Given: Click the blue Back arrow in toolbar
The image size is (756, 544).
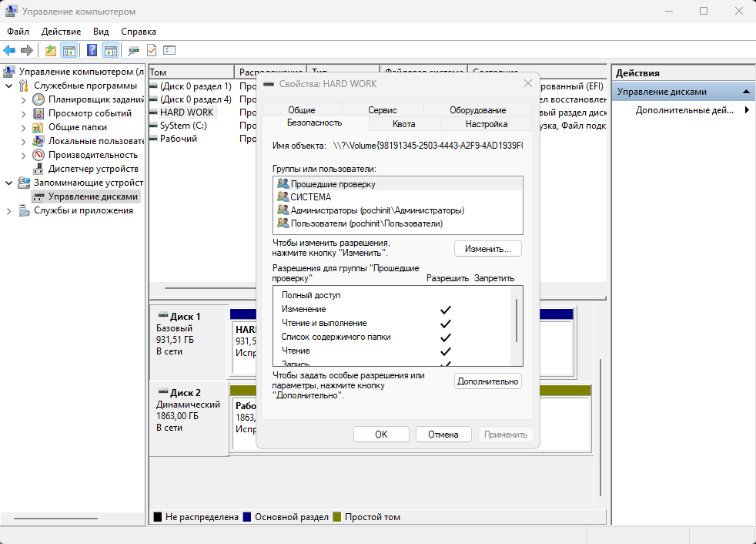Looking at the screenshot, I should pos(9,50).
